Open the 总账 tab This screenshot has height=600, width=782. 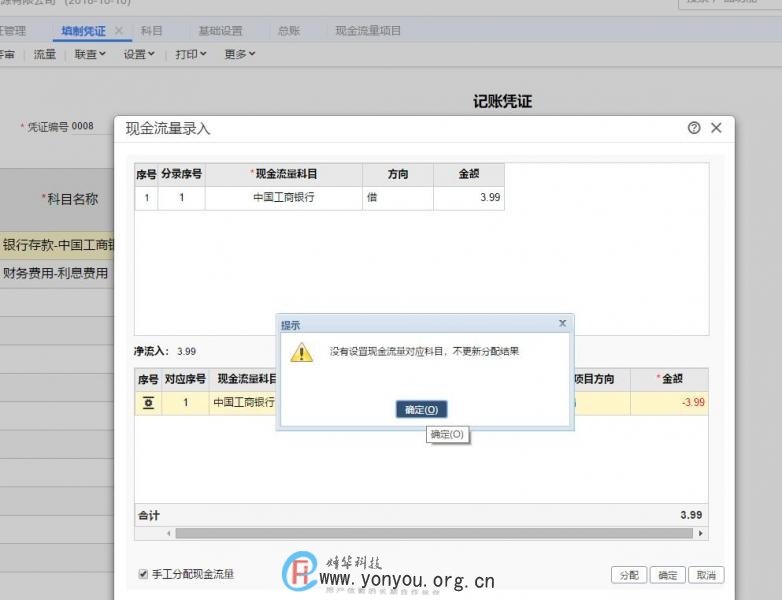(289, 31)
